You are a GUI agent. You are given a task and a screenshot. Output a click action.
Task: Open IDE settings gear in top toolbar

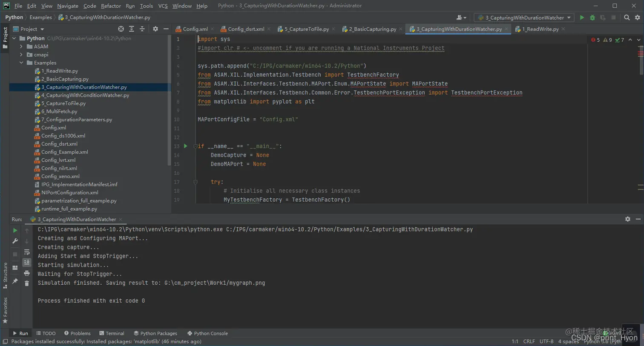(x=638, y=17)
